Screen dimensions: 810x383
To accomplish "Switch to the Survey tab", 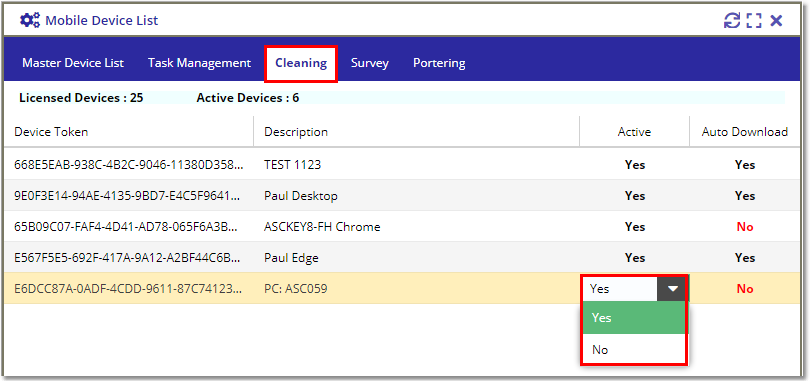I will [370, 63].
